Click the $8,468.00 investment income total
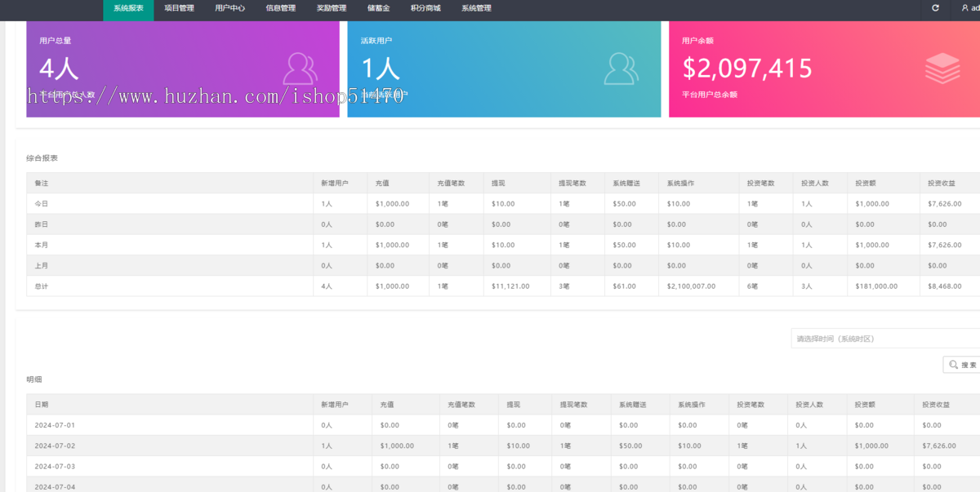Viewport: 980px width, 492px height. click(x=945, y=286)
